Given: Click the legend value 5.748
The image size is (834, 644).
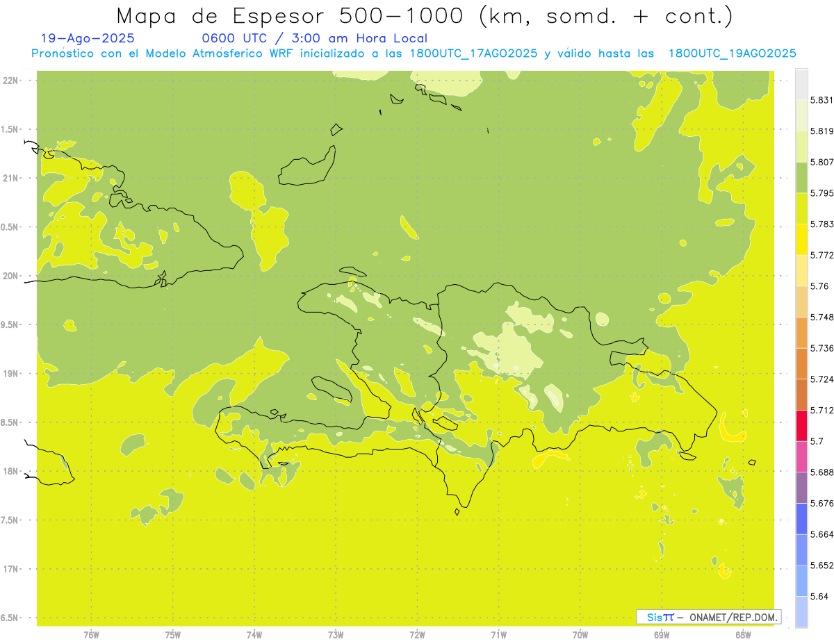Looking at the screenshot, I should (821, 317).
